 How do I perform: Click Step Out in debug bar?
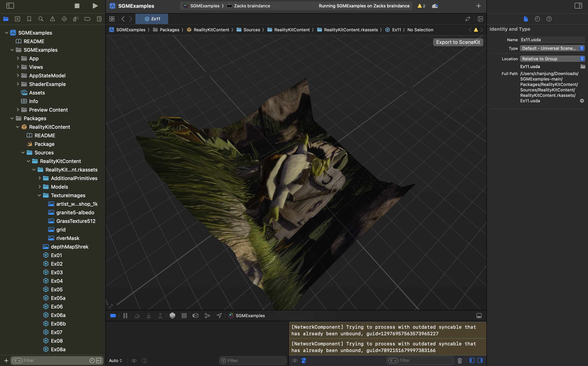coord(160,316)
